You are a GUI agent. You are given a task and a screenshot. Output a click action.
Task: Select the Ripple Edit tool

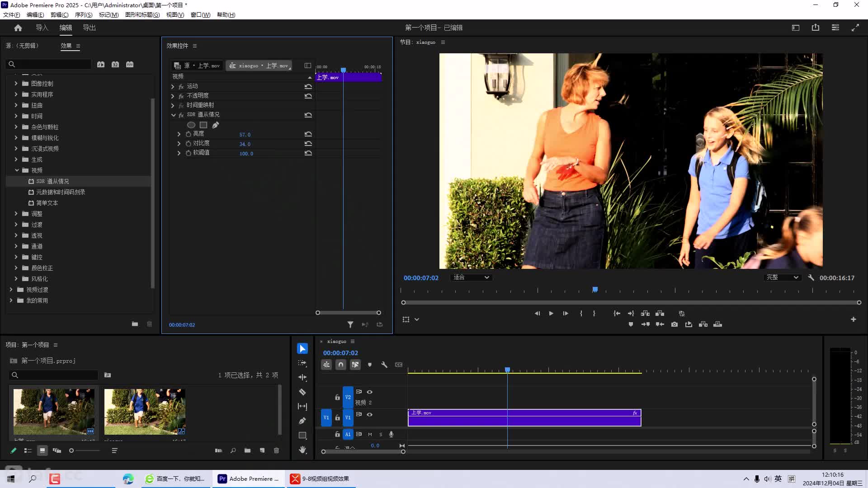(302, 377)
